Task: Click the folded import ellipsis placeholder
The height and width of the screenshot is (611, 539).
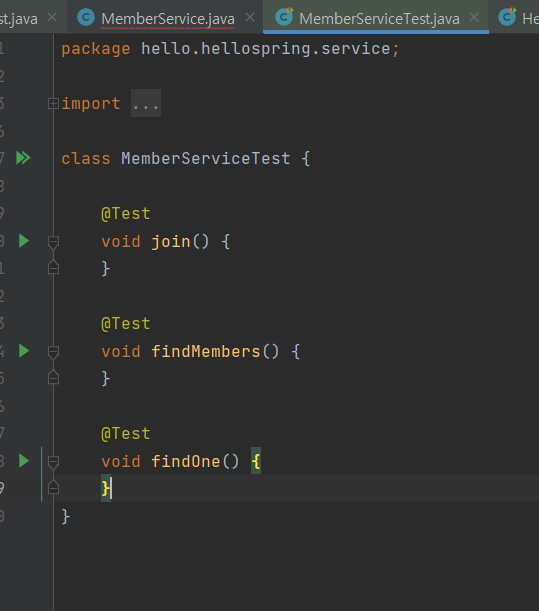Action: [146, 103]
